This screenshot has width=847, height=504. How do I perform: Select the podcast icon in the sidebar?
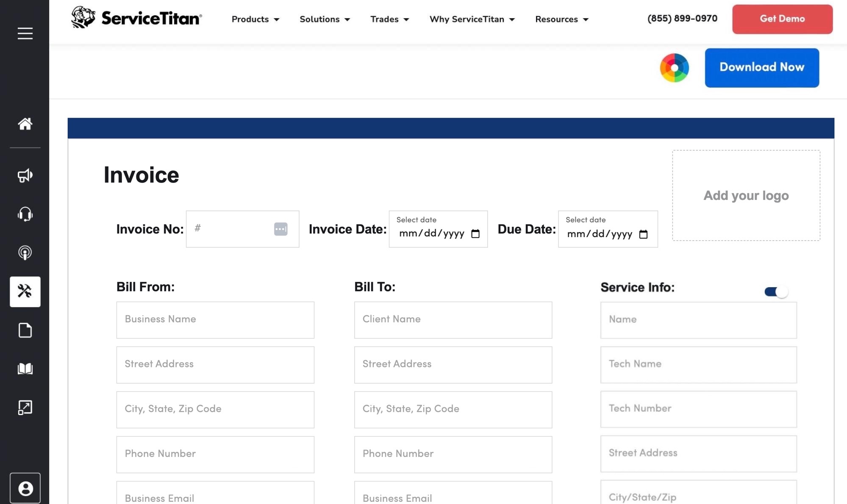coord(25,253)
